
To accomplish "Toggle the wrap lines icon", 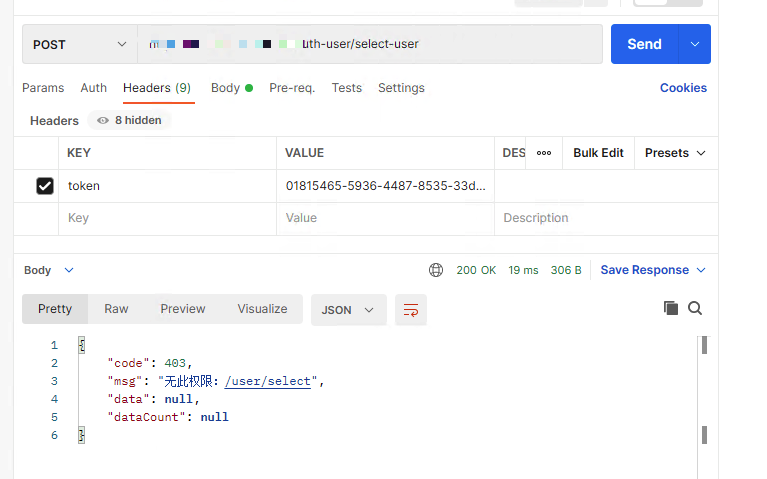I will [410, 310].
